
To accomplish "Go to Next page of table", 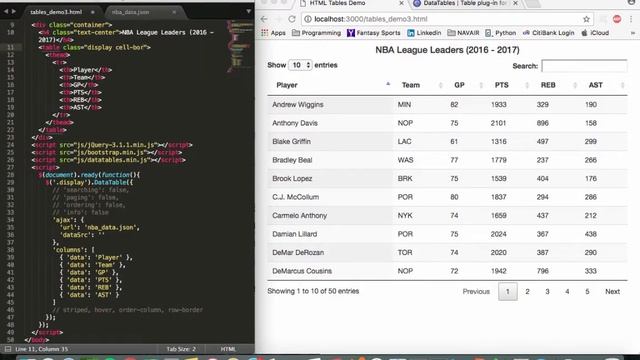I will [612, 291].
